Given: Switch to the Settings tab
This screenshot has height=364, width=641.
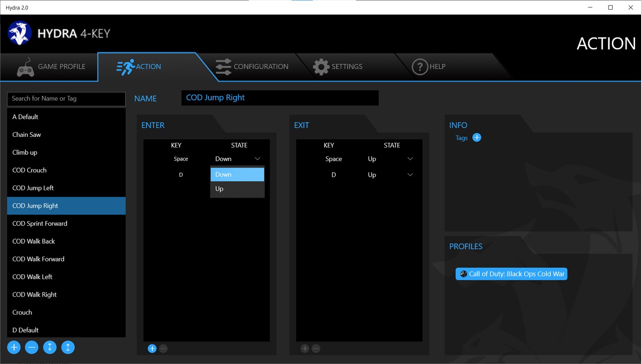Looking at the screenshot, I should (338, 67).
